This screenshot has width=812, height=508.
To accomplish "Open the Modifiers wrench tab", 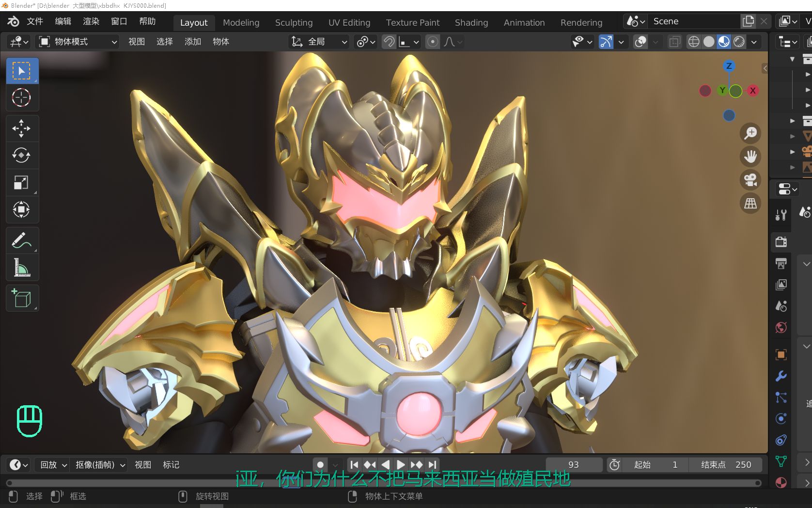I will click(x=781, y=376).
